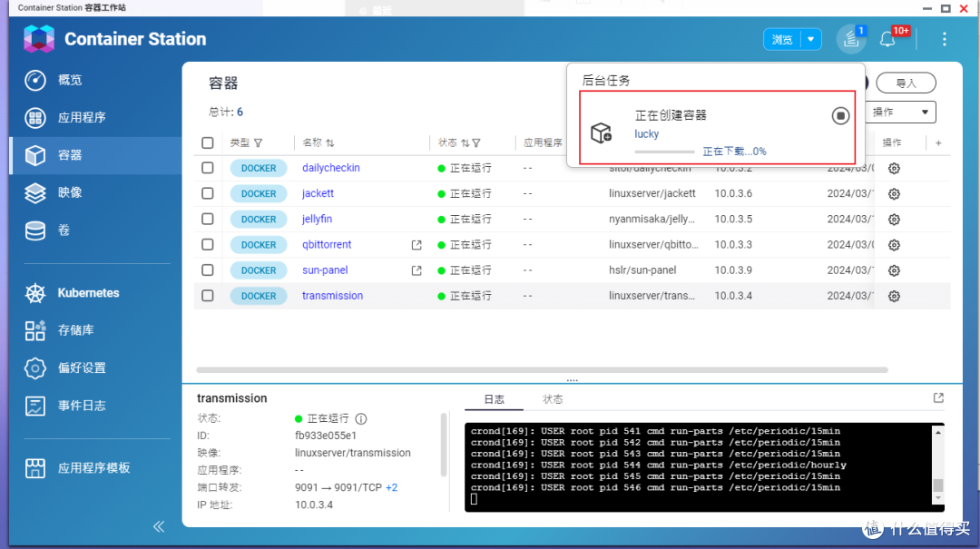Screen dimensions: 980x549
Task: Click the total count 6
Action: pyautogui.click(x=240, y=113)
